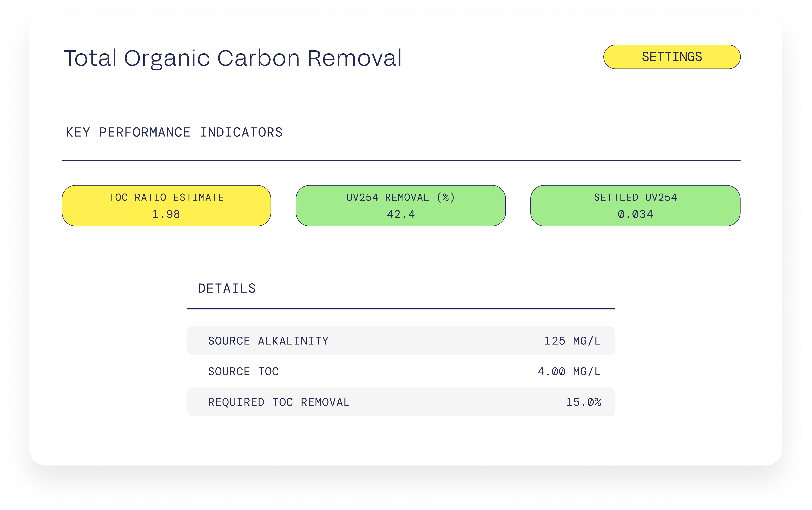
Task: Click the Settled UV254 label text
Action: (635, 197)
